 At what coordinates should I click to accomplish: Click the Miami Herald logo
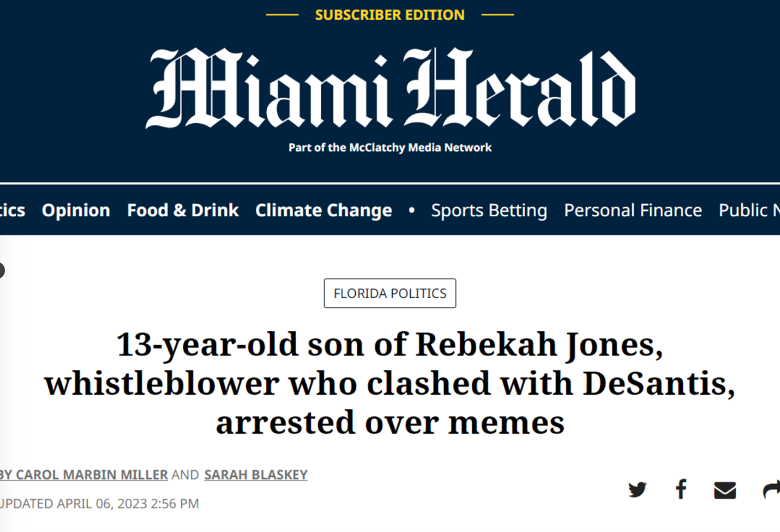391,88
